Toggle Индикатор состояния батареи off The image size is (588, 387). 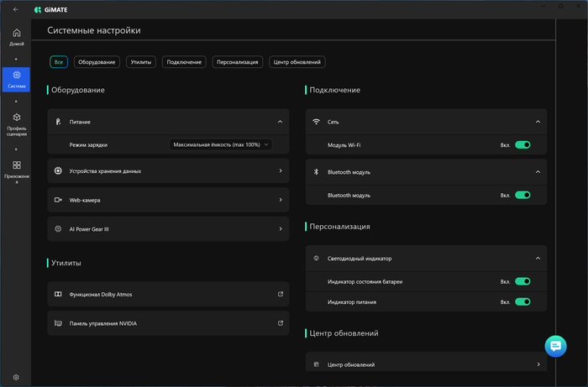coord(522,282)
